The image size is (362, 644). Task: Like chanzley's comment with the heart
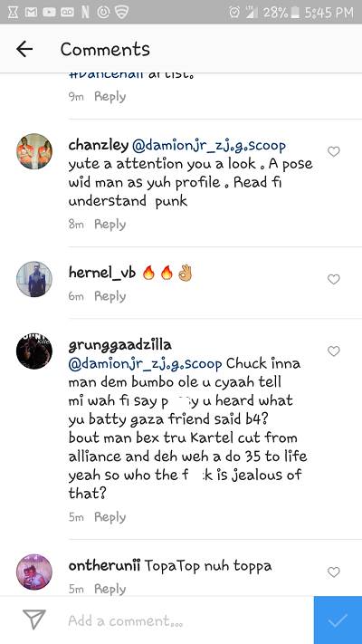(x=334, y=151)
